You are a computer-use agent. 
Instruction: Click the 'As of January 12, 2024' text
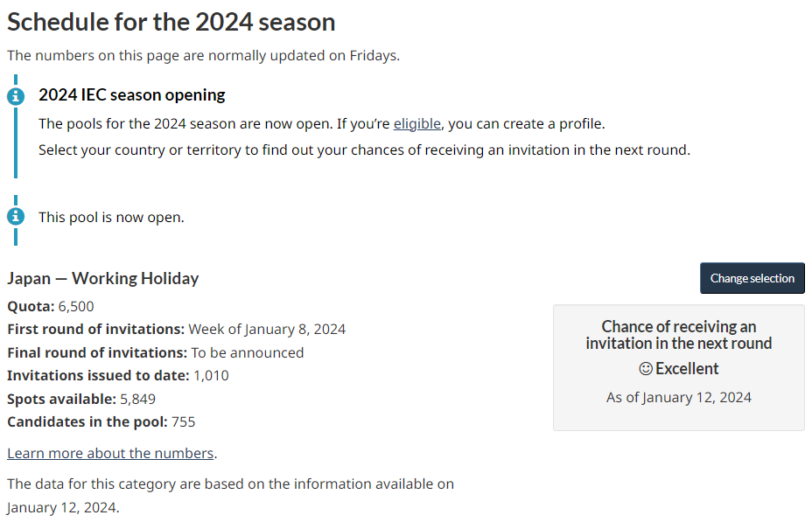[679, 397]
